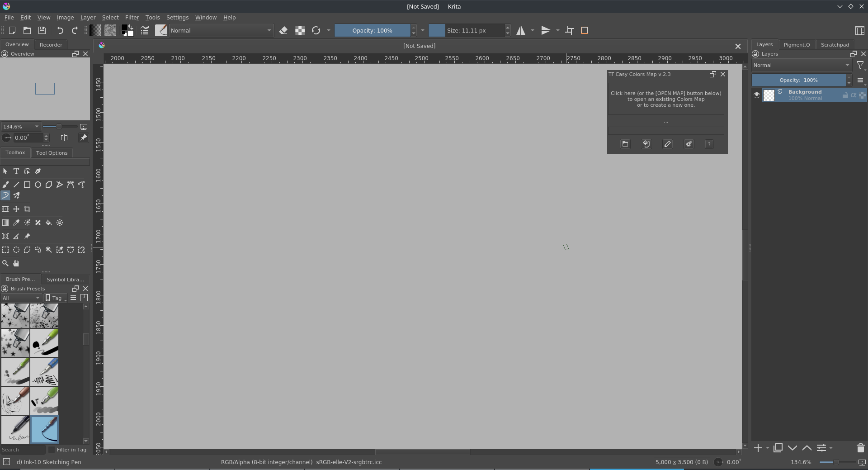Select the Crop tool
This screenshot has width=868, height=470.
click(27, 209)
